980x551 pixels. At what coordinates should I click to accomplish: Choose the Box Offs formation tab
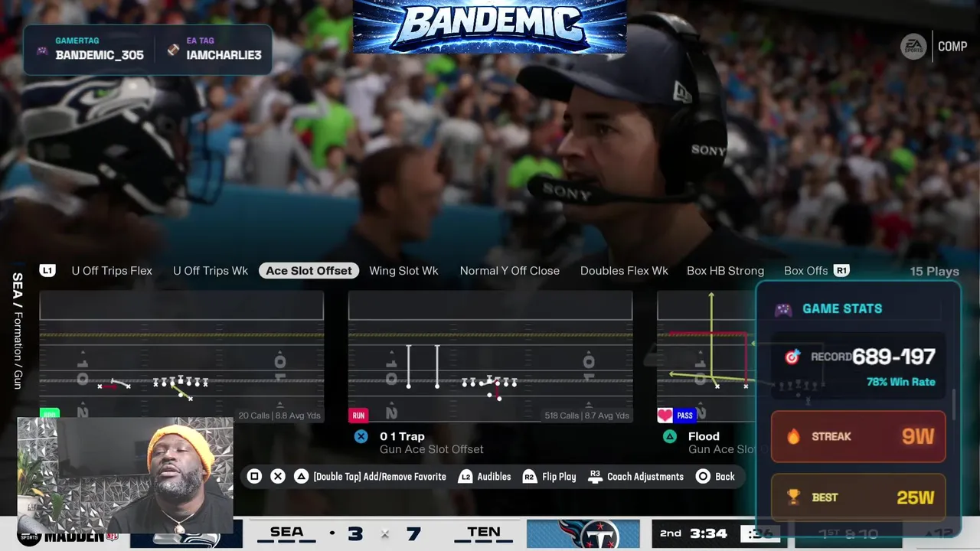point(805,271)
